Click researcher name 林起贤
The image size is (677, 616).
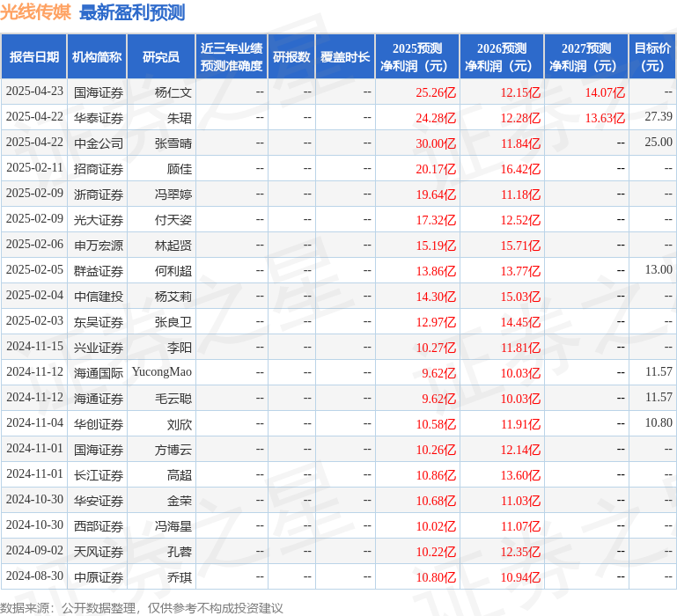173,245
